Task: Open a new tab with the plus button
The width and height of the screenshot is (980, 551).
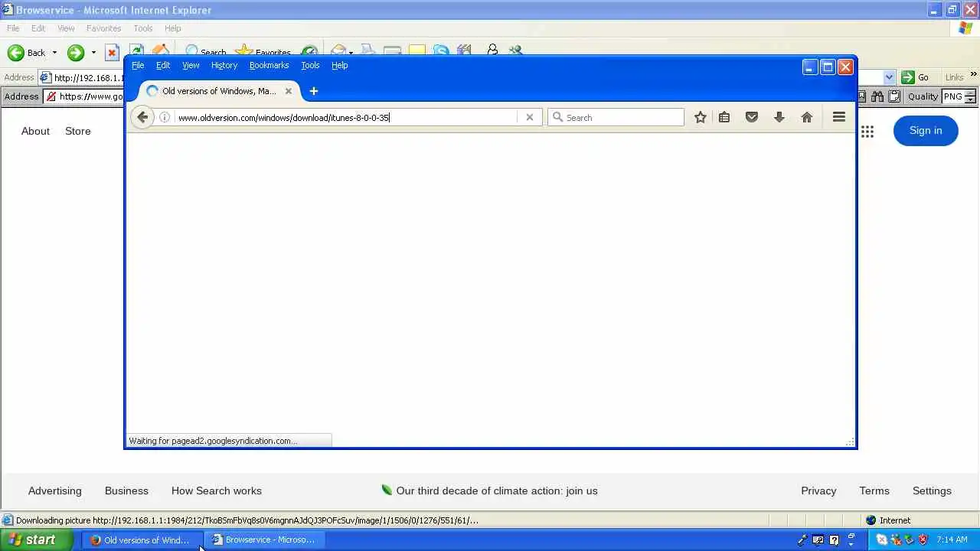Action: pos(313,91)
